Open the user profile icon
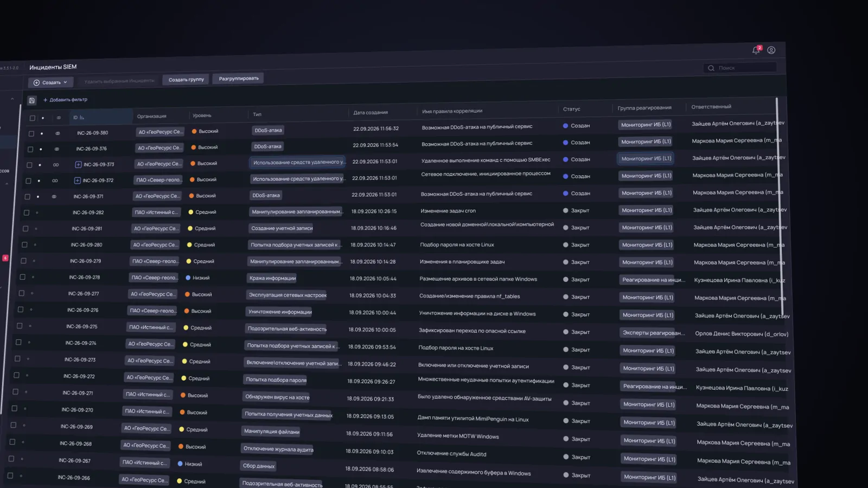The width and height of the screenshot is (868, 488). pos(771,50)
